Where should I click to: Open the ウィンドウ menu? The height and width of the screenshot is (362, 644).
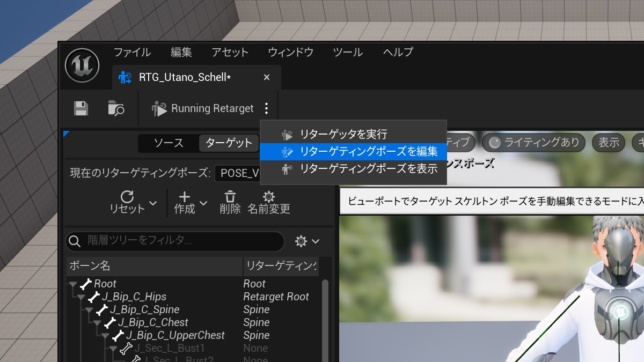pyautogui.click(x=290, y=52)
